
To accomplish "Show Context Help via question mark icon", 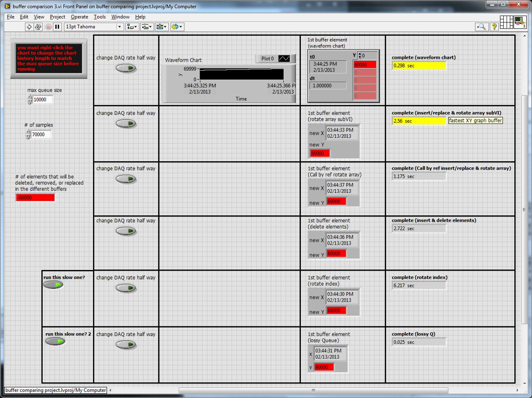I will coord(494,27).
